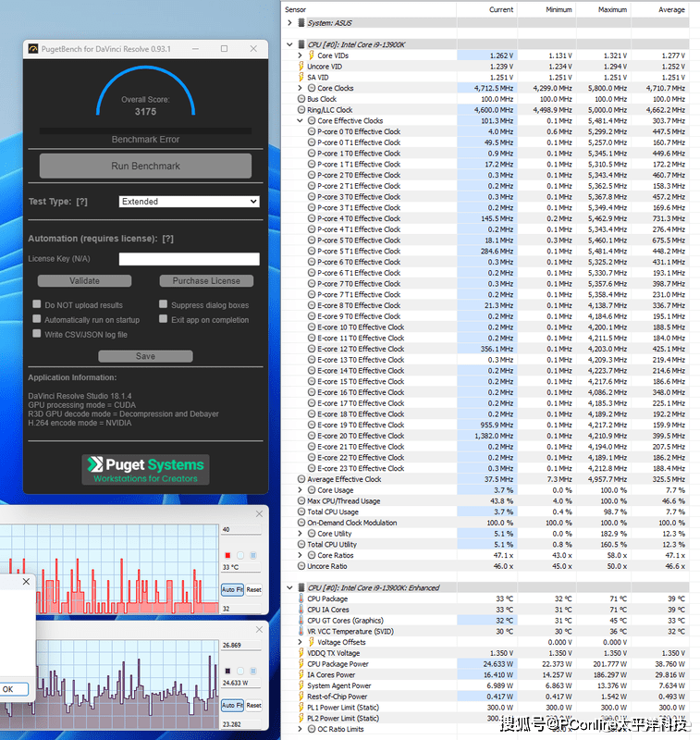This screenshot has height=740, width=700.
Task: Click the Uncore VID voltage icon
Action: [x=301, y=67]
